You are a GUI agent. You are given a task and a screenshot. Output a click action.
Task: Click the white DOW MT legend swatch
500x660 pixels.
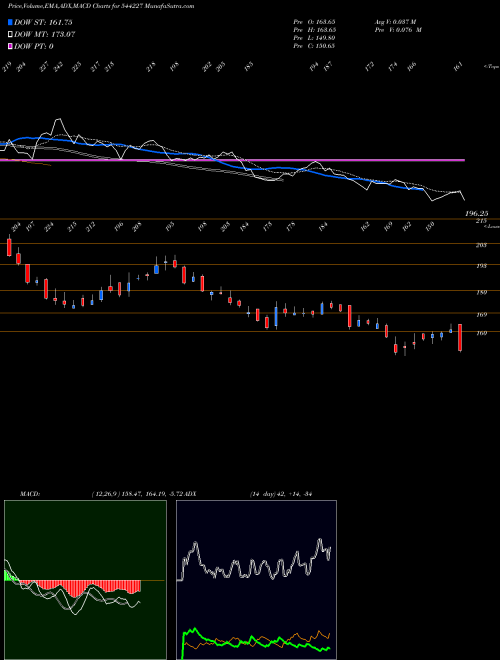point(10,35)
